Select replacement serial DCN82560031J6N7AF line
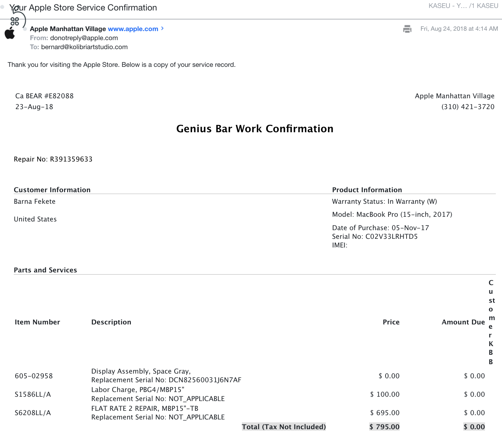Screen dimensions: 502x448 [166, 380]
